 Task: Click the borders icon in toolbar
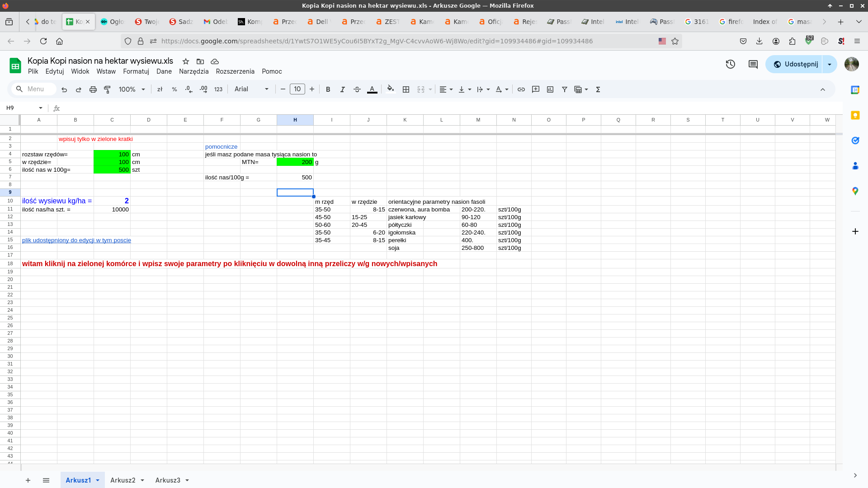[x=406, y=89]
